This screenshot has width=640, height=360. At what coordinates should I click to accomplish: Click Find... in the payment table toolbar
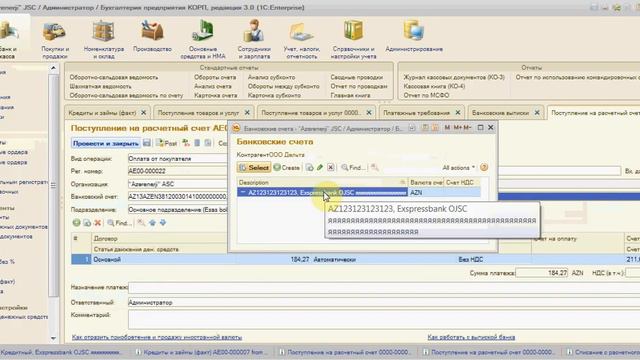(x=119, y=223)
